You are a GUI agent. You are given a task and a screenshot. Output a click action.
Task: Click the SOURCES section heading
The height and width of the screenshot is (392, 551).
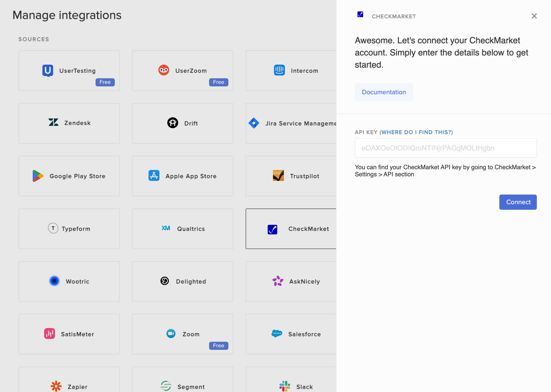(x=34, y=39)
